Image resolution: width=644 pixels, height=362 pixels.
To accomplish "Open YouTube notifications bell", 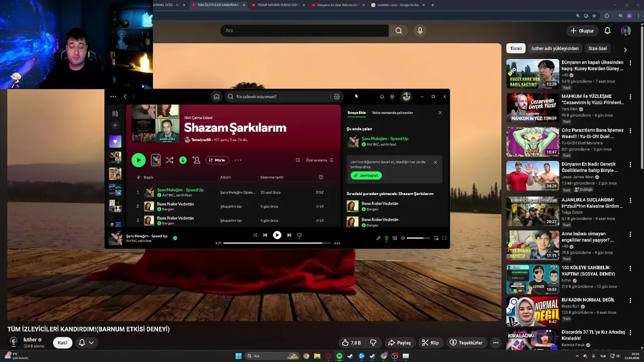I will [607, 31].
